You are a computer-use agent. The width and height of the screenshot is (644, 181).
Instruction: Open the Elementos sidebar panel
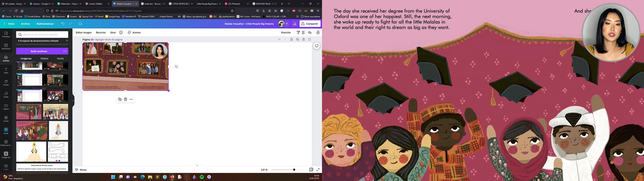tap(6, 46)
